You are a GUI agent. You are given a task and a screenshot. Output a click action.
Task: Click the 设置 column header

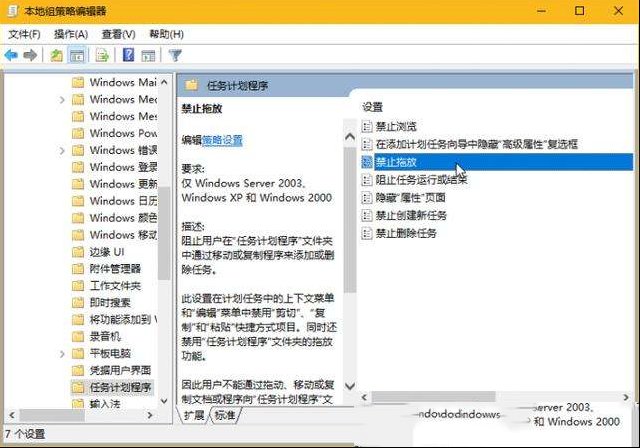point(372,107)
